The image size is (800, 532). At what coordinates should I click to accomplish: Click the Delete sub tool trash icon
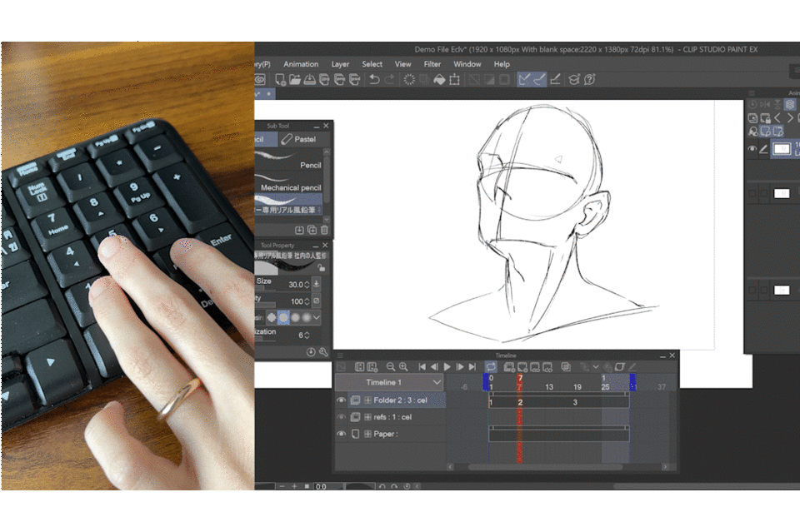(x=324, y=231)
